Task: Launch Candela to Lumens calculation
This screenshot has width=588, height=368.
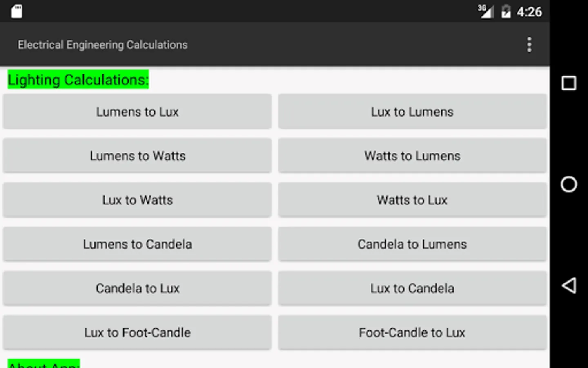Action: pyautogui.click(x=412, y=244)
